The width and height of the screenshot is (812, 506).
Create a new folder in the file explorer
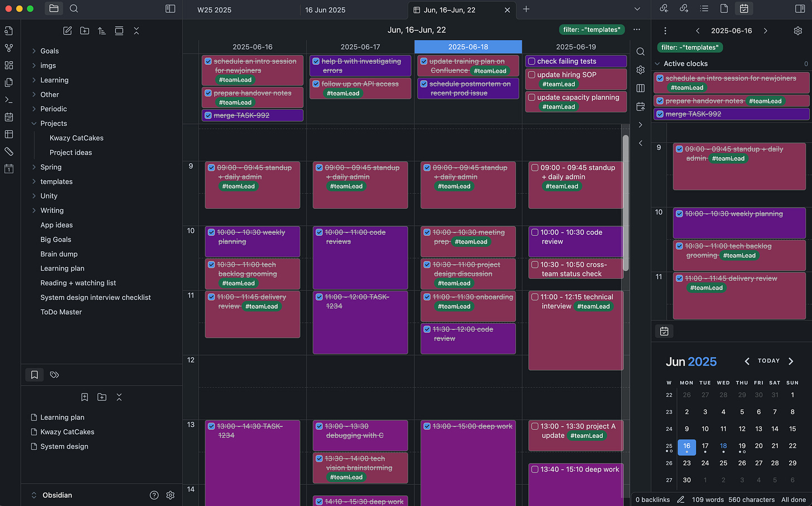[x=85, y=31]
